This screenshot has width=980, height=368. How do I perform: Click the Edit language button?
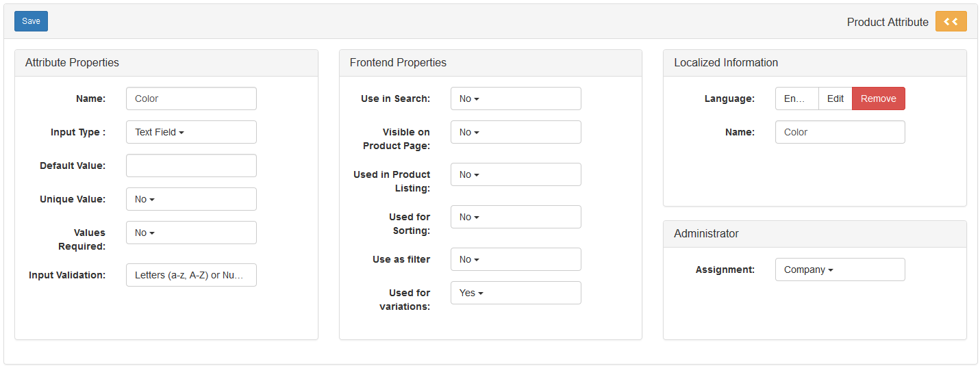[835, 98]
